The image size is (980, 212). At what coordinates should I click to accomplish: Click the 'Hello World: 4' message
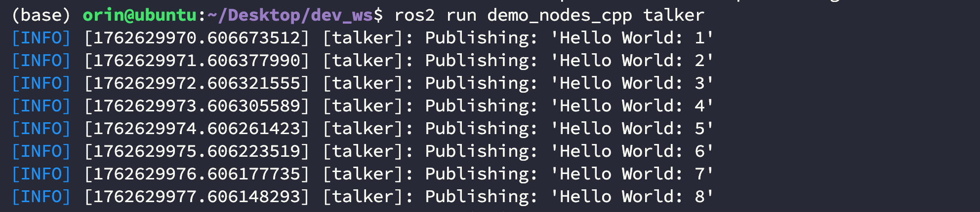(x=632, y=106)
